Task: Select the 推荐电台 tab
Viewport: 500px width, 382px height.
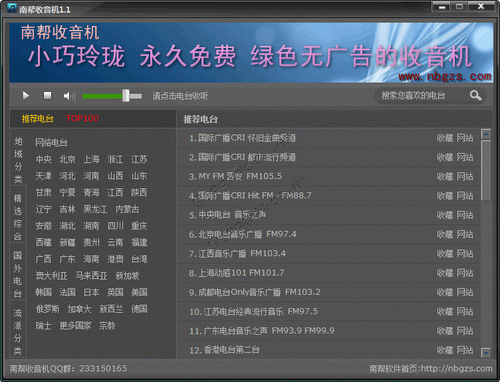Action: 37,119
